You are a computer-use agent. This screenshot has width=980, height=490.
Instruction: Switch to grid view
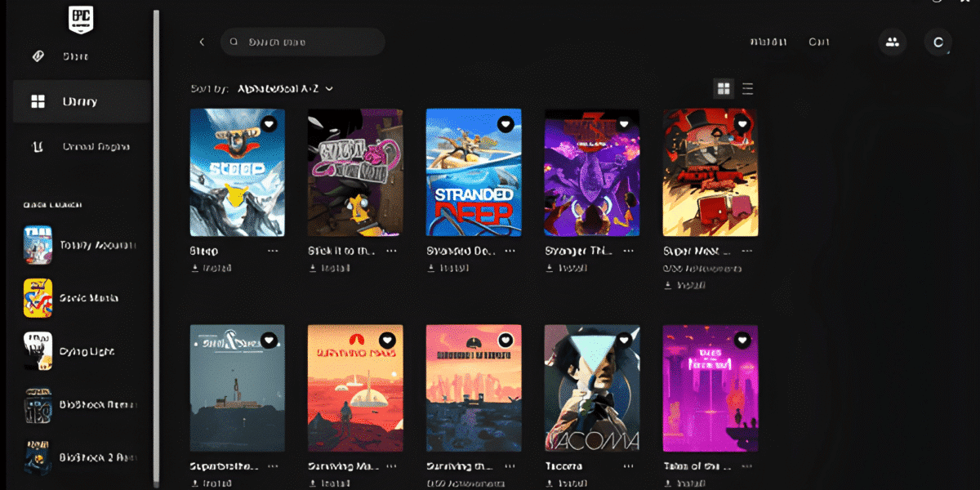723,88
